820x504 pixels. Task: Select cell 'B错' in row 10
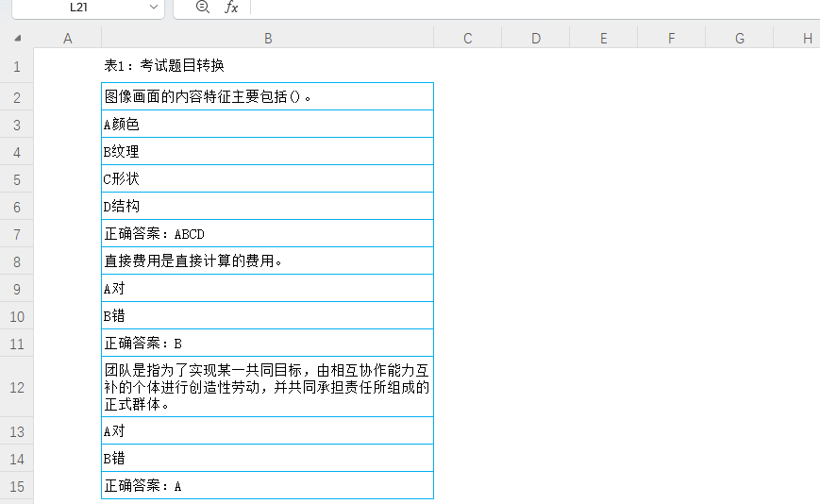268,316
